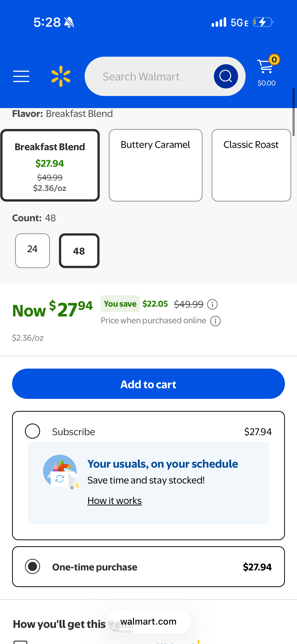Screen dimensions: 297x644
Task: Tap the walmart.com address pill
Action: tap(149, 621)
